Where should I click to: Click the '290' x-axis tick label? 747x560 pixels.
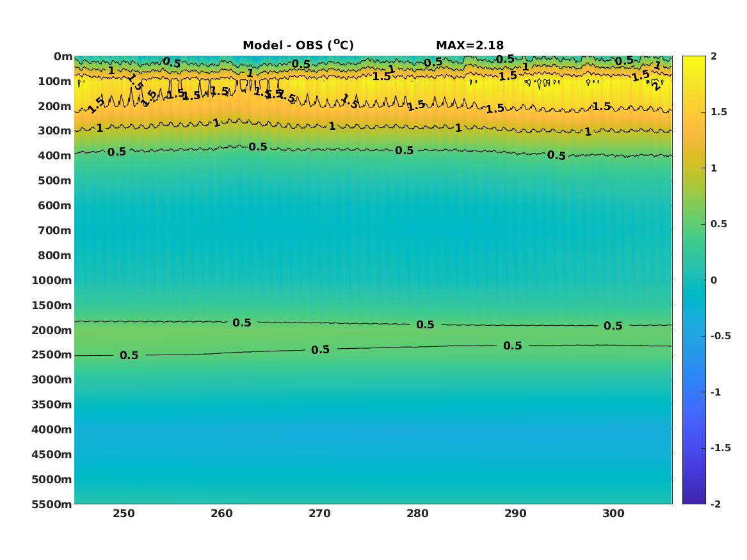pos(515,513)
